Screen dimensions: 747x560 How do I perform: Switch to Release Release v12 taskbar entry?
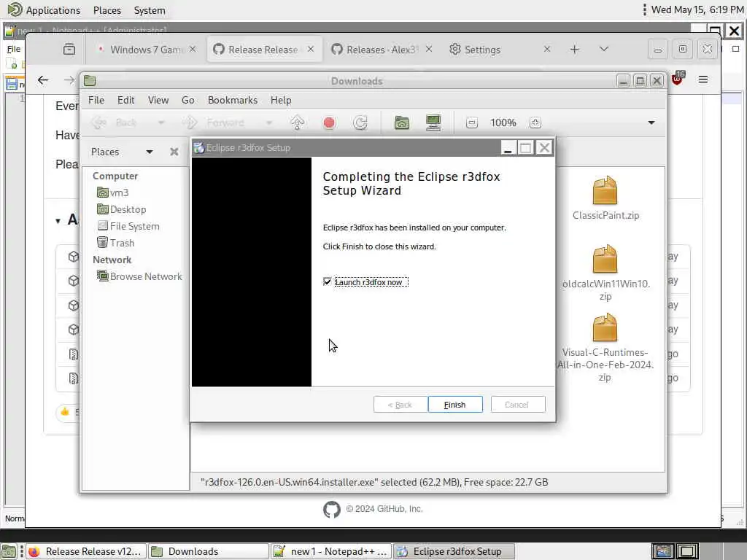coord(86,551)
